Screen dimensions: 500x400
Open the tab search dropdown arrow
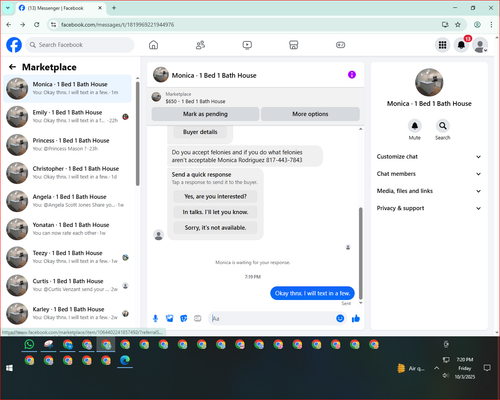[8, 8]
